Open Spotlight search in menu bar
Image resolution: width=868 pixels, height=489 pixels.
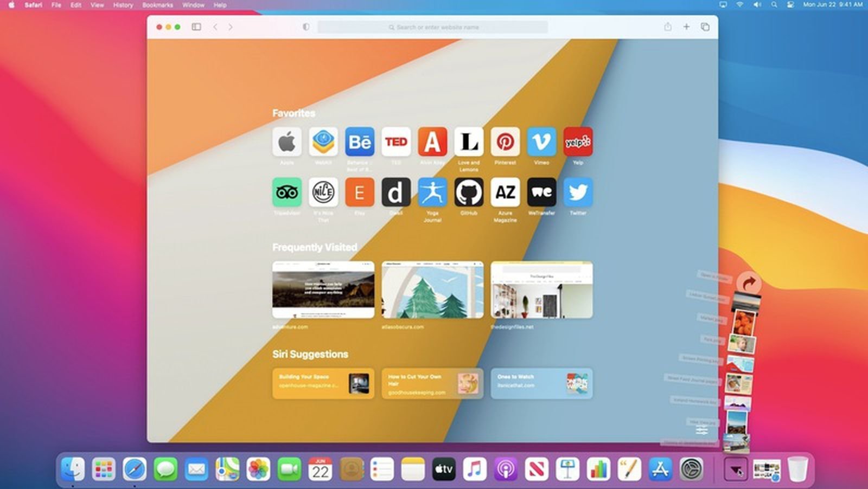(774, 4)
